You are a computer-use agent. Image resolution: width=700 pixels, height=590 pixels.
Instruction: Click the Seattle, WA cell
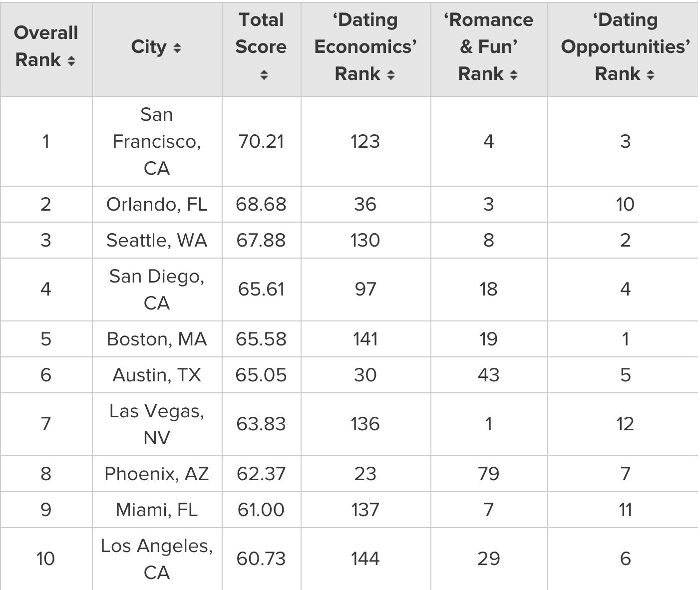157,240
